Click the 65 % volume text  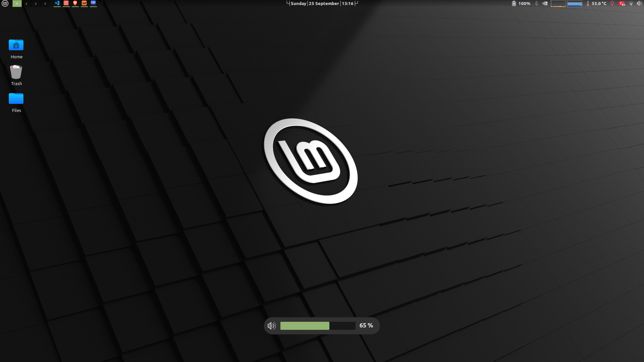pyautogui.click(x=366, y=325)
